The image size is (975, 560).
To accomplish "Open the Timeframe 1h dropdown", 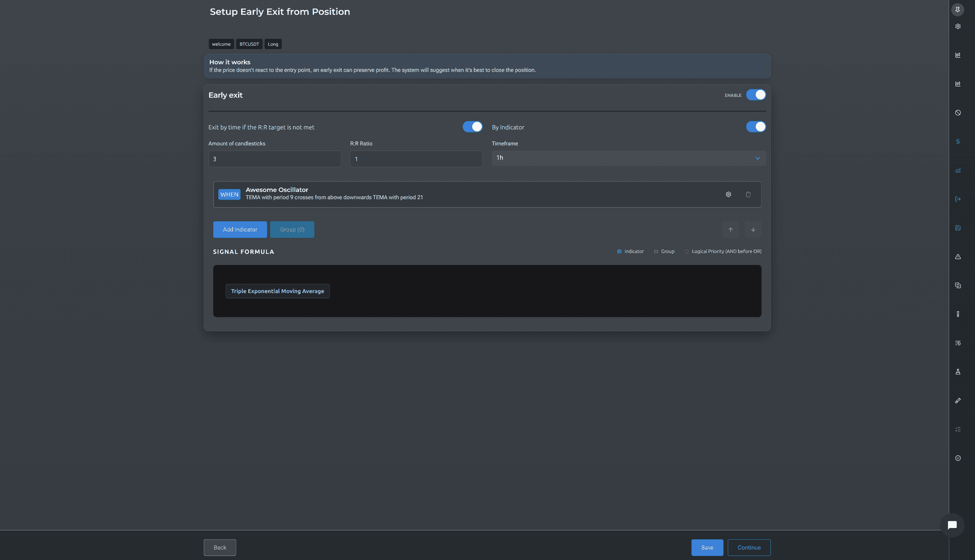I will pos(629,158).
